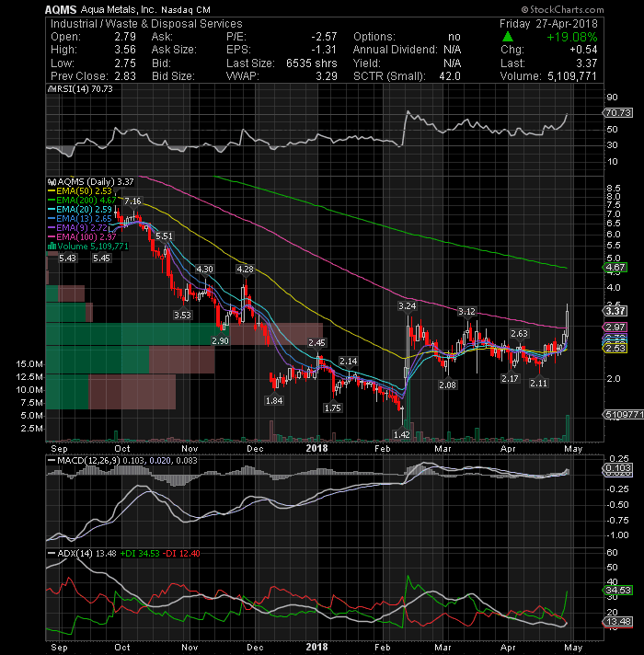
Task: Click the AQMS ticker symbol title
Action: pyautogui.click(x=61, y=9)
